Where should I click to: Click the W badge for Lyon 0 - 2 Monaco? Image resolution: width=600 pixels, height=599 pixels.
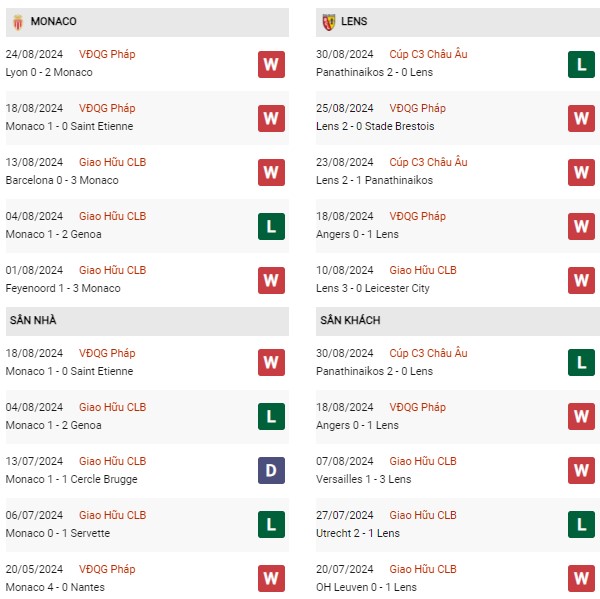271,65
